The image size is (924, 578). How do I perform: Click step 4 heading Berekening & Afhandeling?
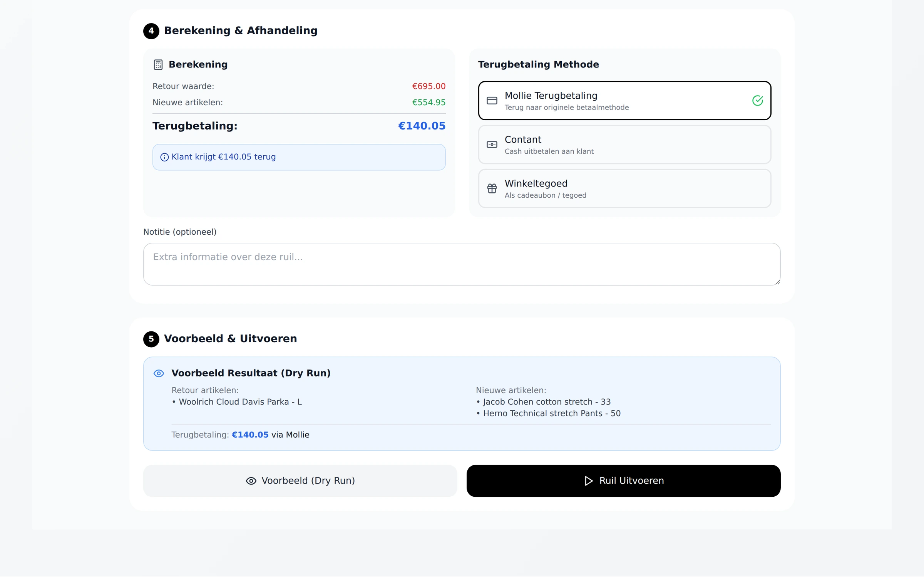click(x=241, y=30)
